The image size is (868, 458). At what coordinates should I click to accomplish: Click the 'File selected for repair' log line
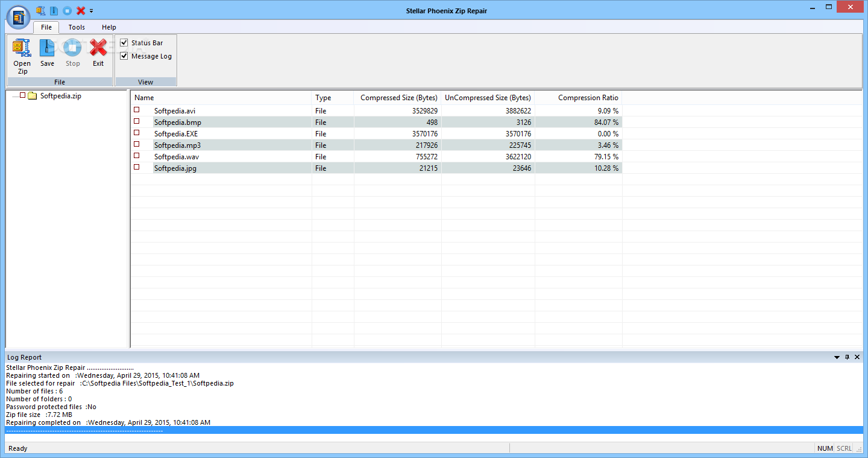(x=120, y=383)
